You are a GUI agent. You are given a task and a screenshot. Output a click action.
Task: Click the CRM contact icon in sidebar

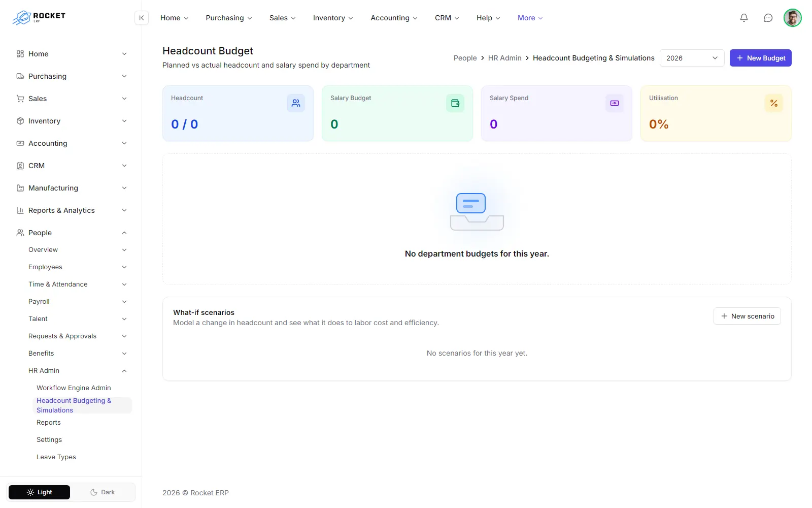coord(20,166)
